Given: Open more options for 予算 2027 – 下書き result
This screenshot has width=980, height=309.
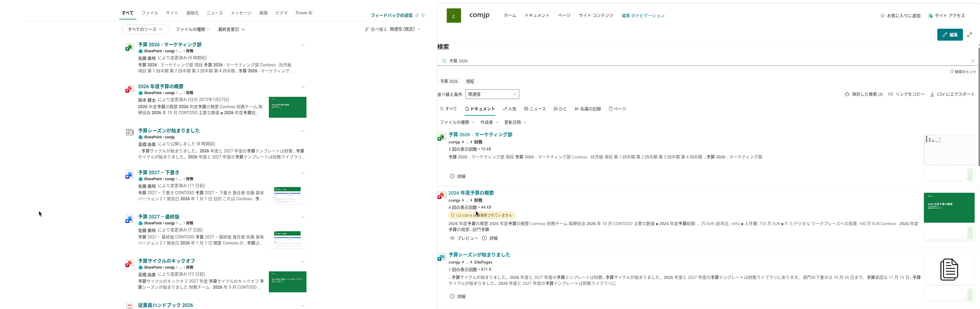Looking at the screenshot, I should (x=303, y=173).
